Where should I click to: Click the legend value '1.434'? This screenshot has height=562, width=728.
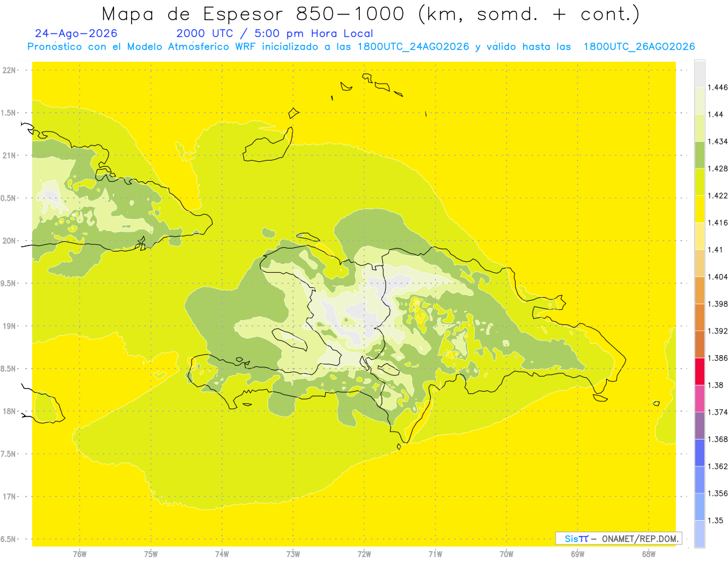(x=717, y=141)
